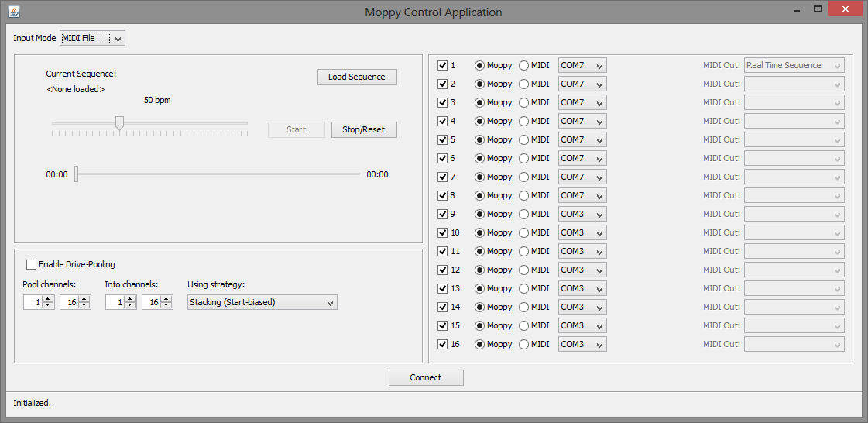Image resolution: width=868 pixels, height=423 pixels.
Task: Click the tempo slider handle at 50 bpm
Action: 119,122
